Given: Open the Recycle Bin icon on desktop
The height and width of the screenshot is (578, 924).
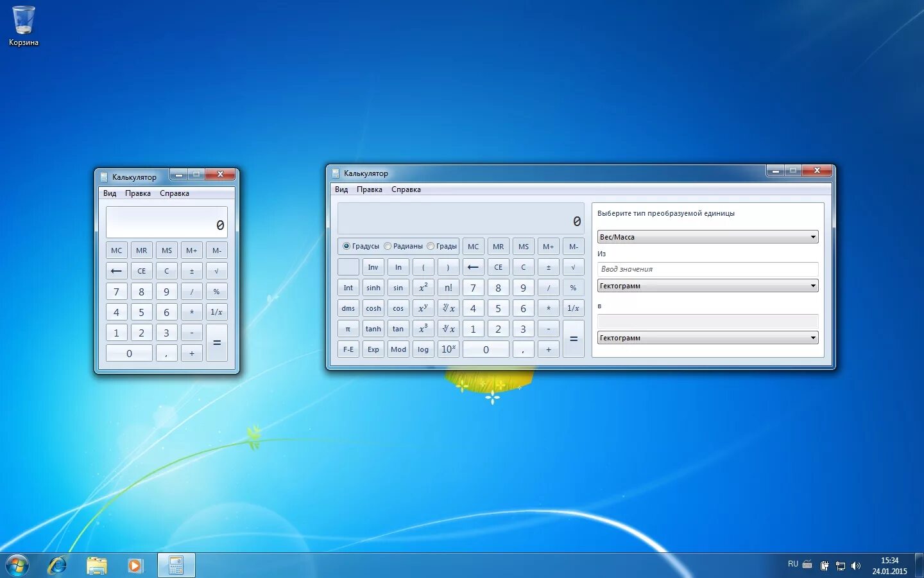Looking at the screenshot, I should (x=24, y=26).
